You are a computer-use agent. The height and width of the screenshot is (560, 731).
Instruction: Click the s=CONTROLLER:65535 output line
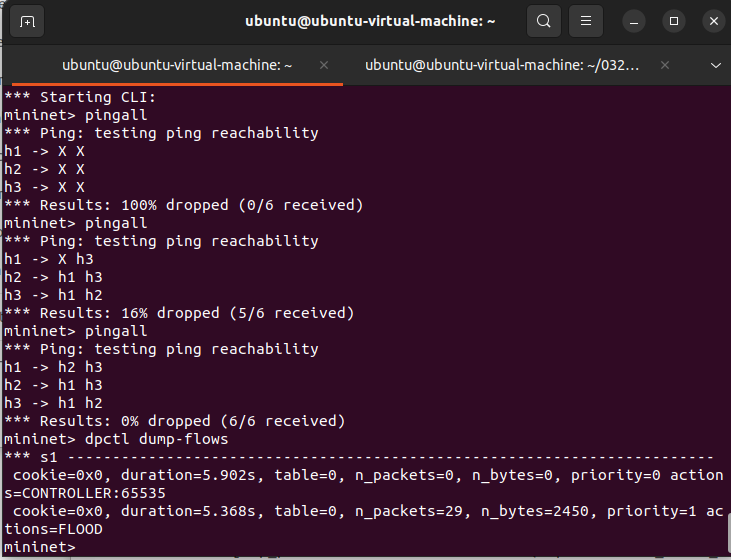point(85,493)
